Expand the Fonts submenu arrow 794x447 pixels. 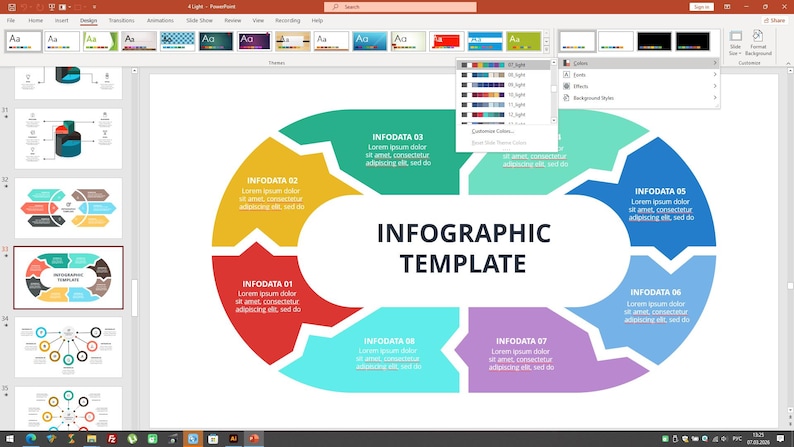pyautogui.click(x=715, y=74)
